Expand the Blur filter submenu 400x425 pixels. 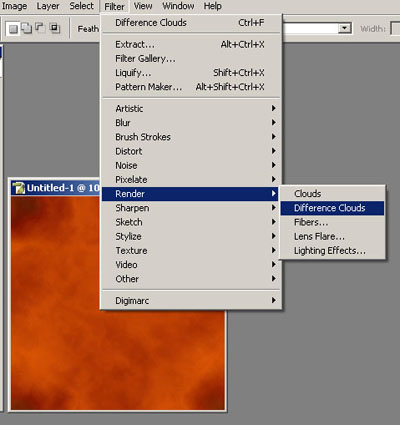click(191, 123)
